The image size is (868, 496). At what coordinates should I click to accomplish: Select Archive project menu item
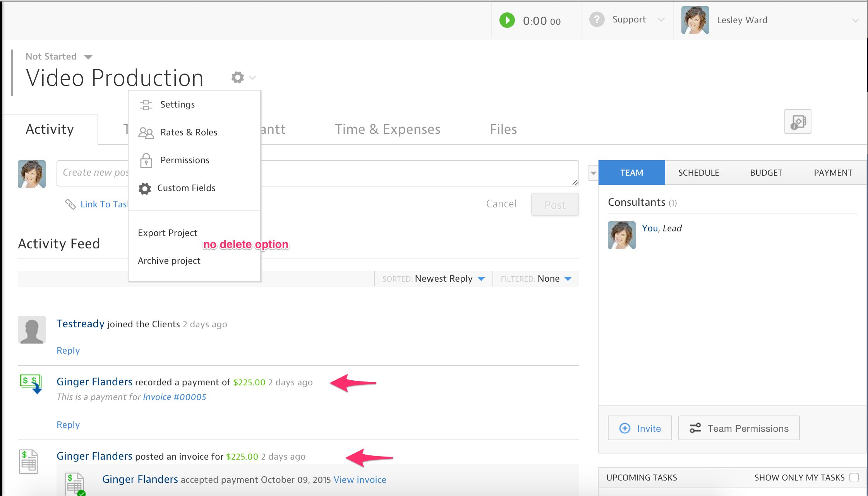(x=169, y=261)
